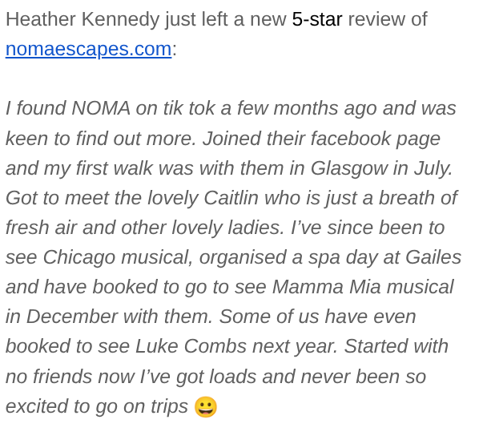
Task: Click the bold 5-star rating text
Action: coord(316,19)
